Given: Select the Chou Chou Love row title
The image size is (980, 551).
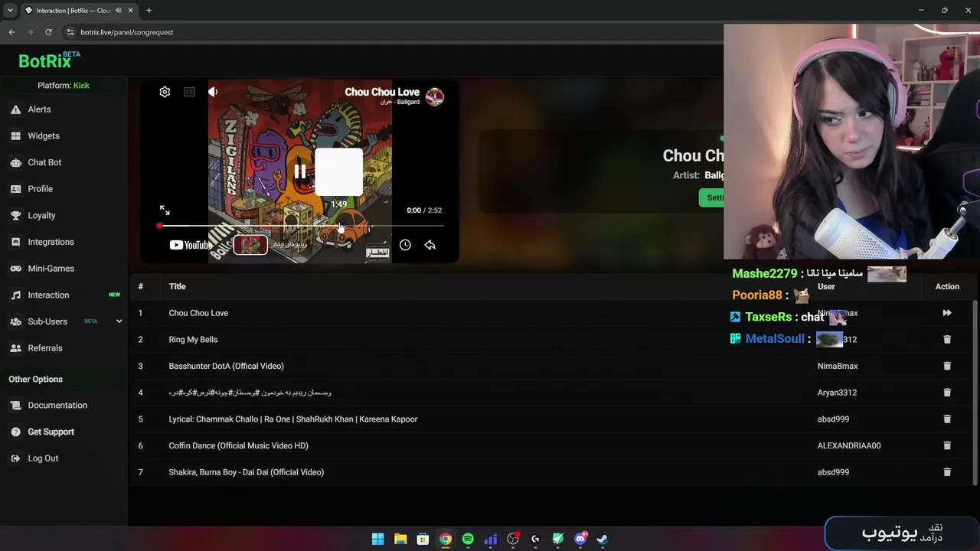Looking at the screenshot, I should pos(198,313).
